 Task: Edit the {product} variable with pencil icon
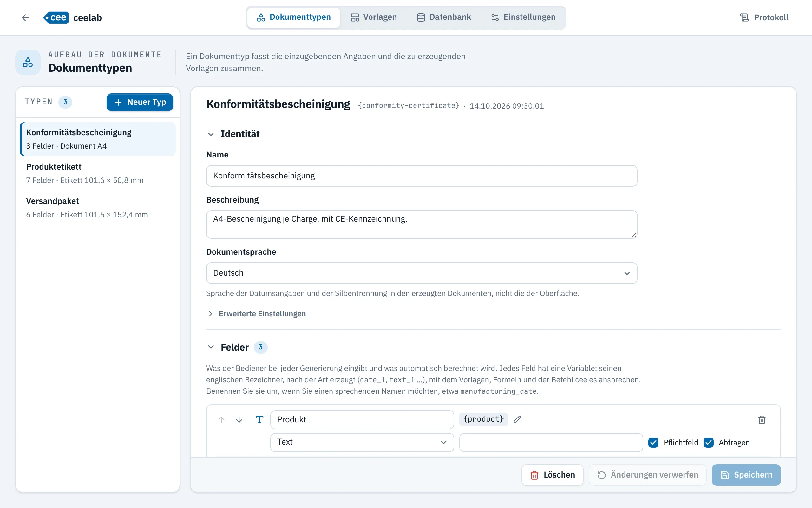point(517,419)
